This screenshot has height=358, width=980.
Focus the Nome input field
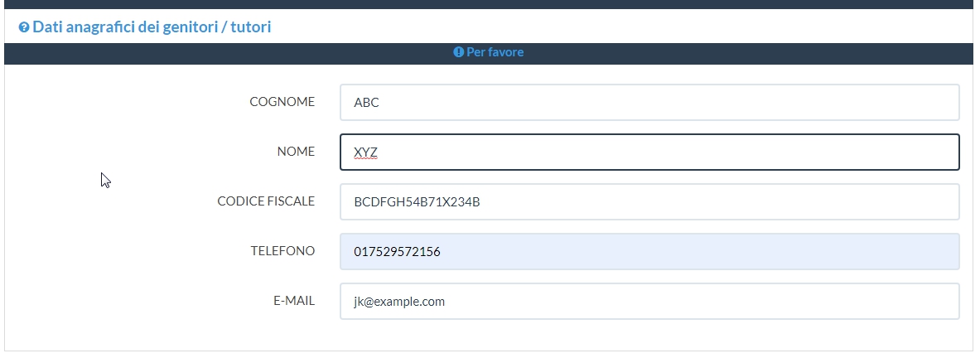point(649,152)
